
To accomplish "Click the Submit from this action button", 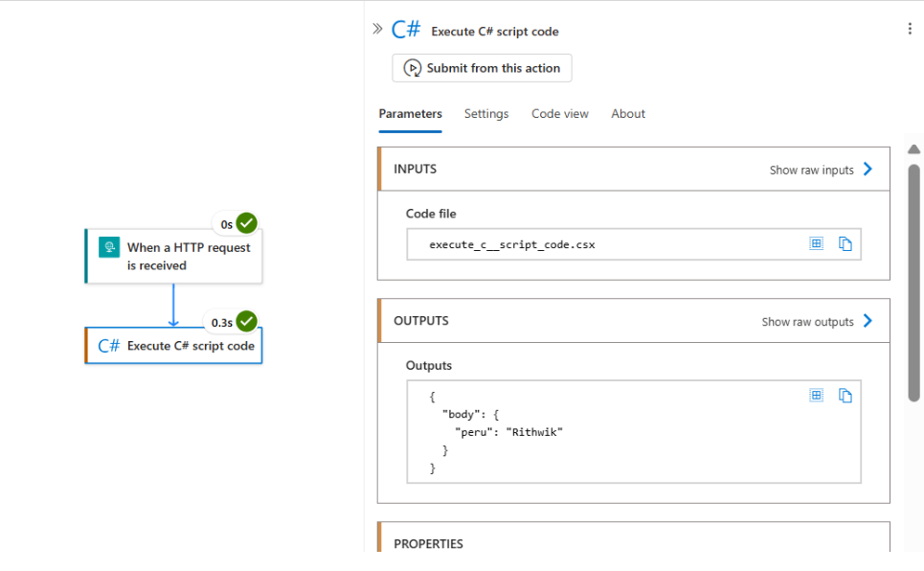I will 482,67.
